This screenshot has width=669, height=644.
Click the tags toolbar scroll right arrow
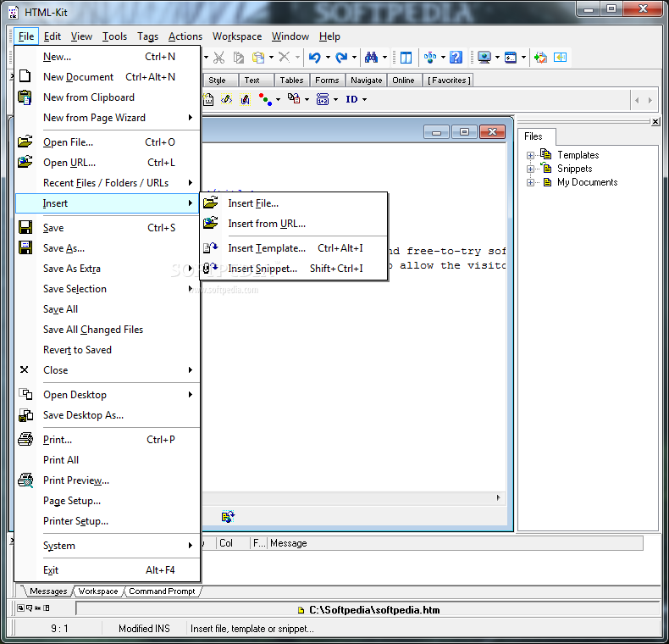pyautogui.click(x=650, y=100)
